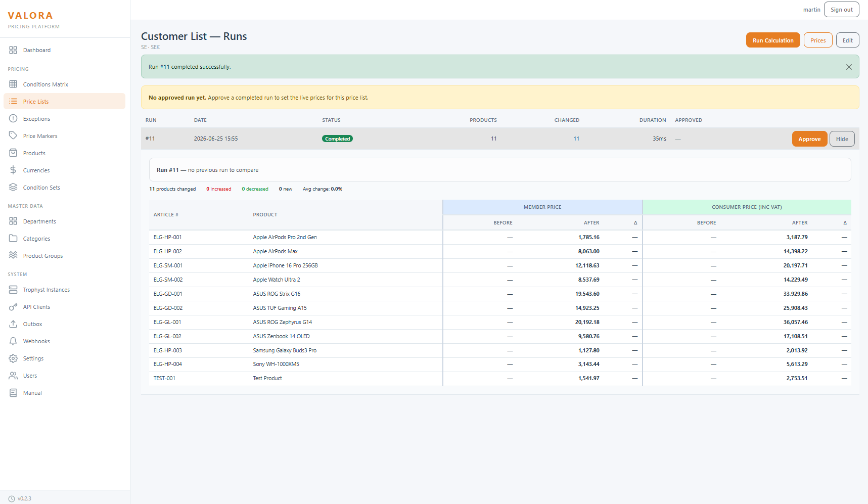
Task: Click the Dashboard grid icon
Action: pyautogui.click(x=13, y=50)
